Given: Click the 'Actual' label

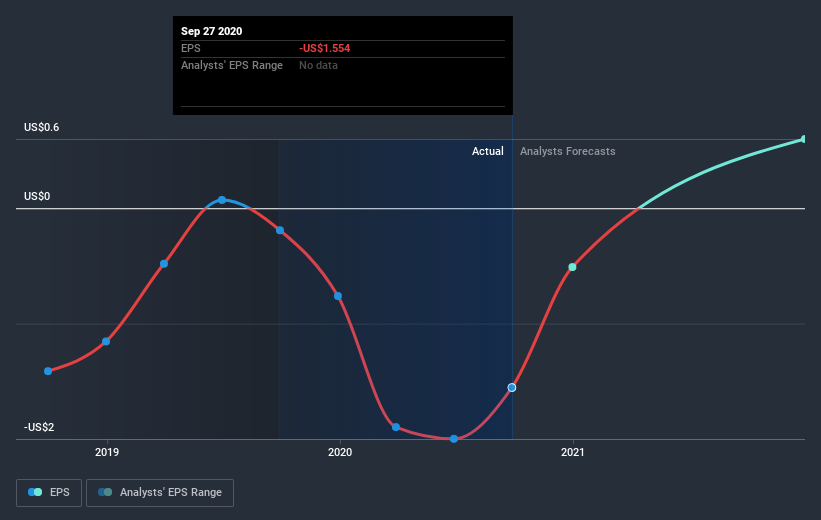Looking at the screenshot, I should tap(487, 151).
